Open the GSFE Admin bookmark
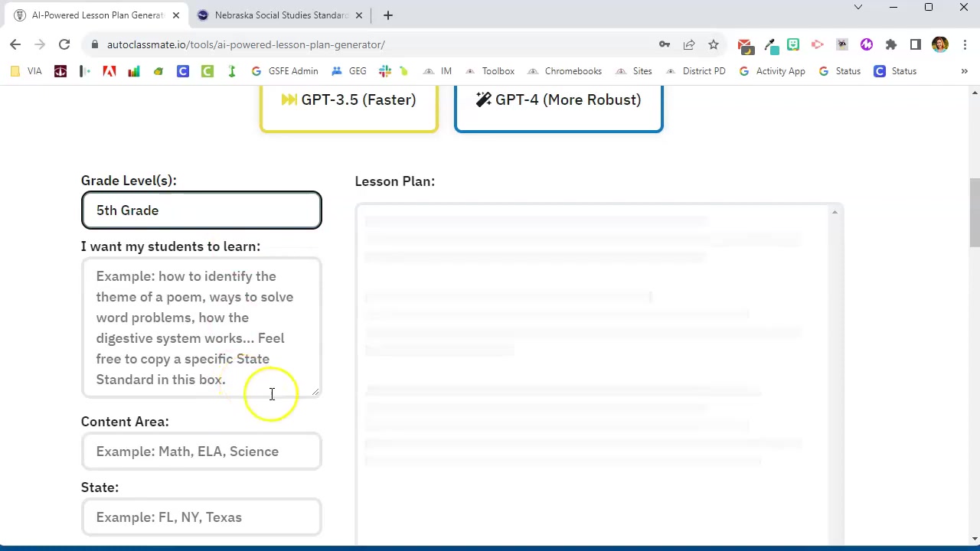The image size is (980, 551). tap(285, 71)
